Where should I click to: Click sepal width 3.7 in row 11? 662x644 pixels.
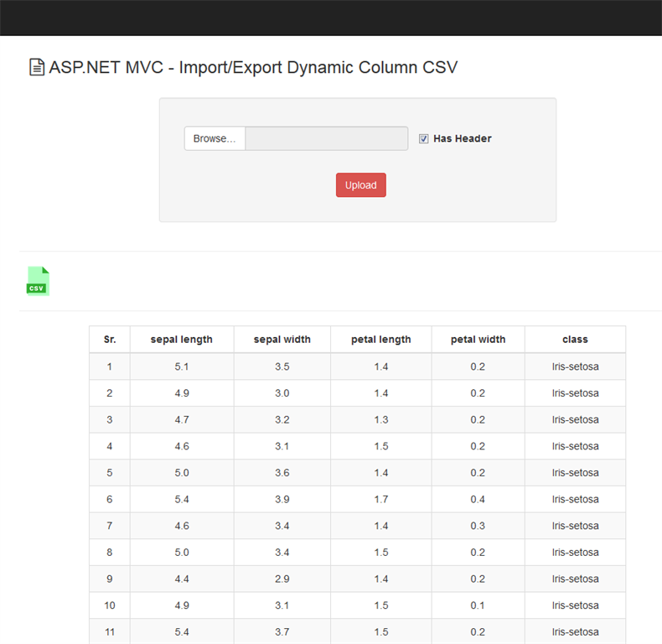282,632
